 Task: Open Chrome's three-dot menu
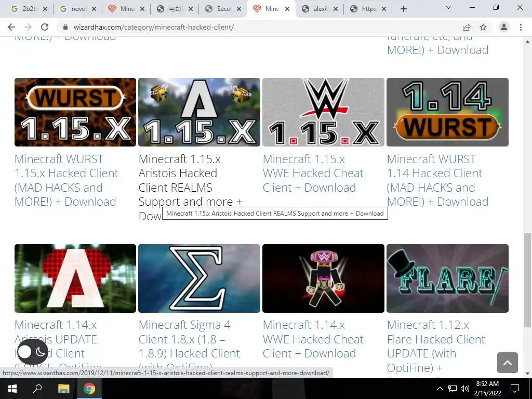521,27
